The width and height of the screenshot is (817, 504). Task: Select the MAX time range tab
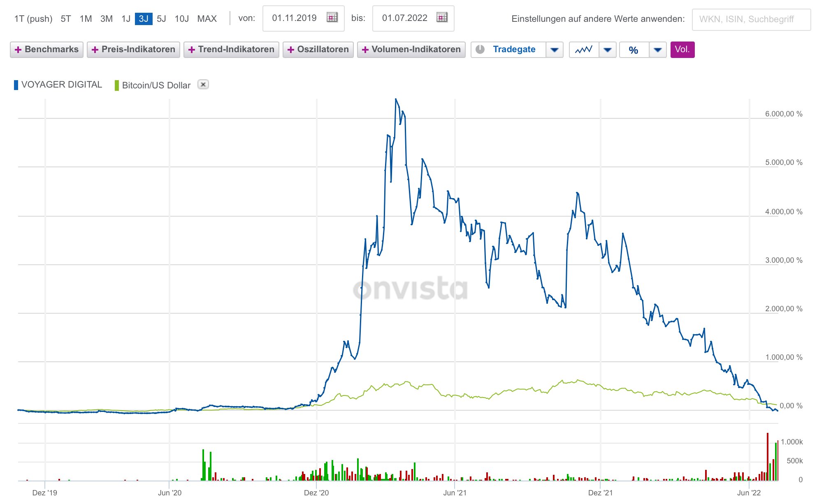click(207, 19)
